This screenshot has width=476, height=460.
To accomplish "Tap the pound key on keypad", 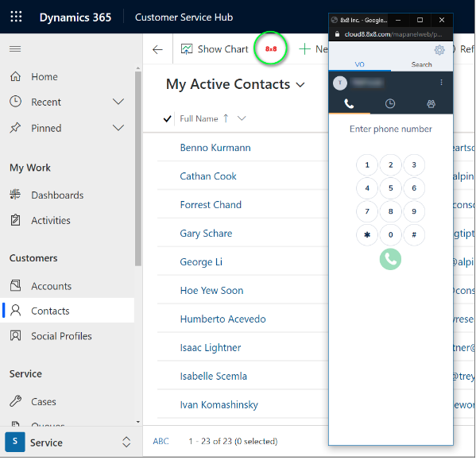I will pos(414,234).
